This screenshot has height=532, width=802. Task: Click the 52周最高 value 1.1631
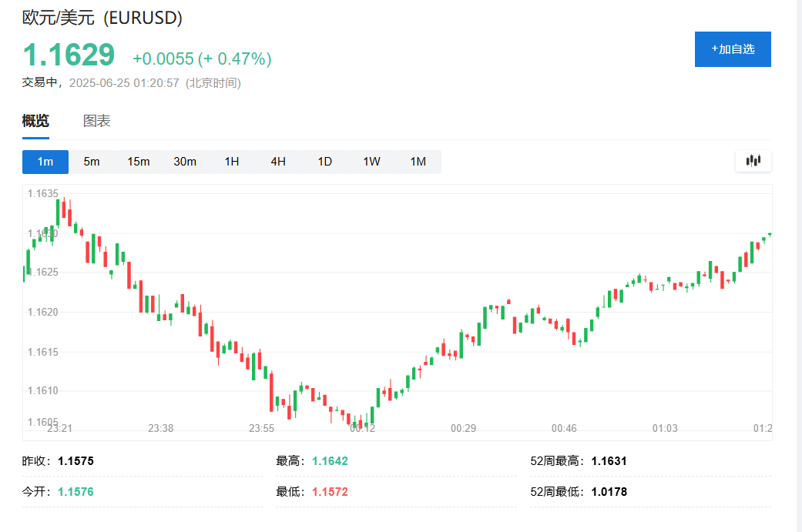(x=609, y=461)
